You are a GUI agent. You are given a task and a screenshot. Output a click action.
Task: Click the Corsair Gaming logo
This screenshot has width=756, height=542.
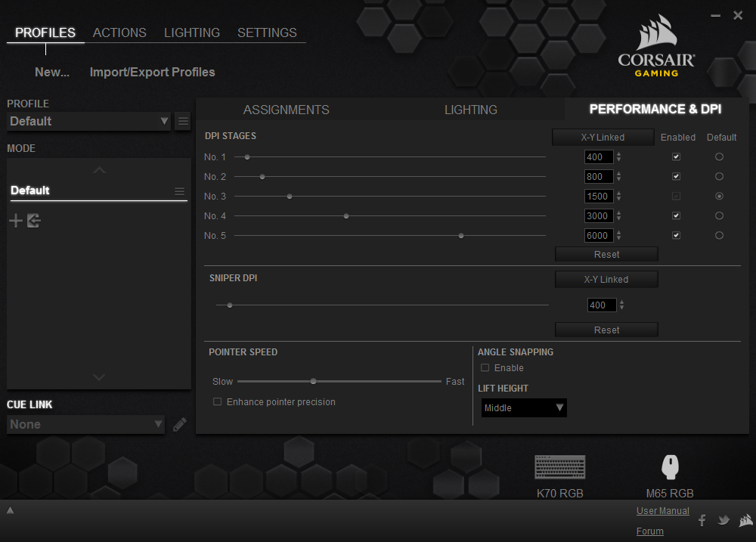(656, 46)
